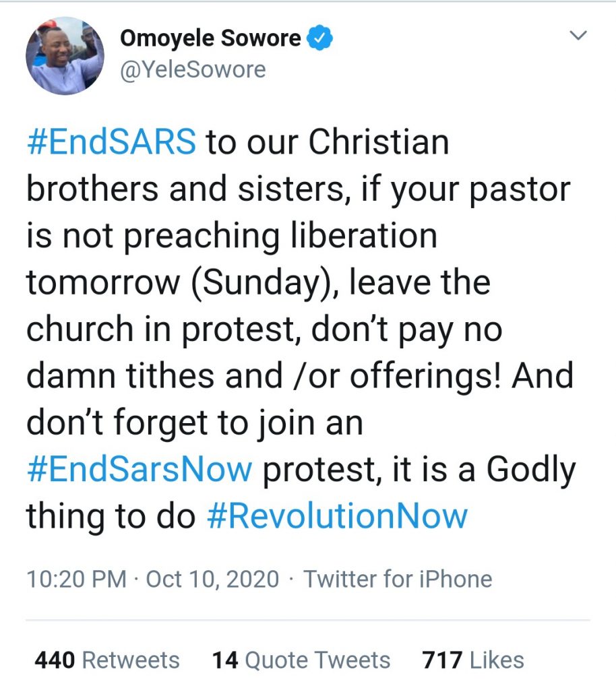616x690 pixels.
Task: Open the tweet options chevron menu
Action: pyautogui.click(x=579, y=36)
